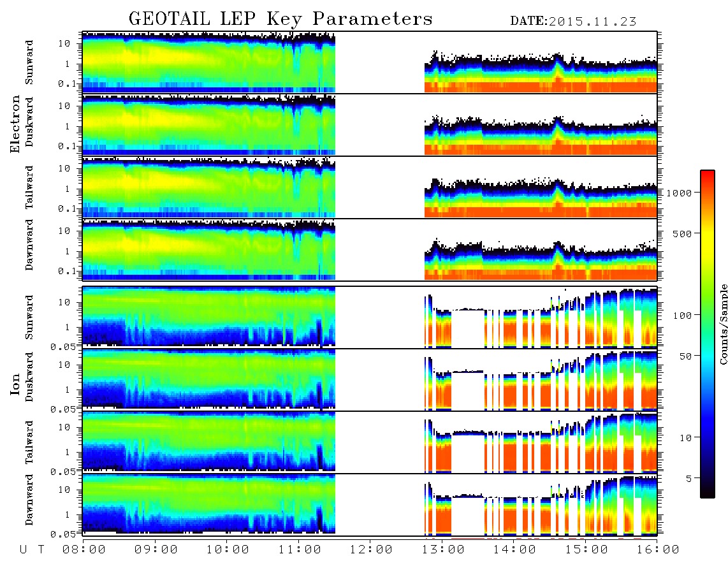Click the red top of the colorbar
This screenshot has width=728, height=561.
click(x=708, y=177)
